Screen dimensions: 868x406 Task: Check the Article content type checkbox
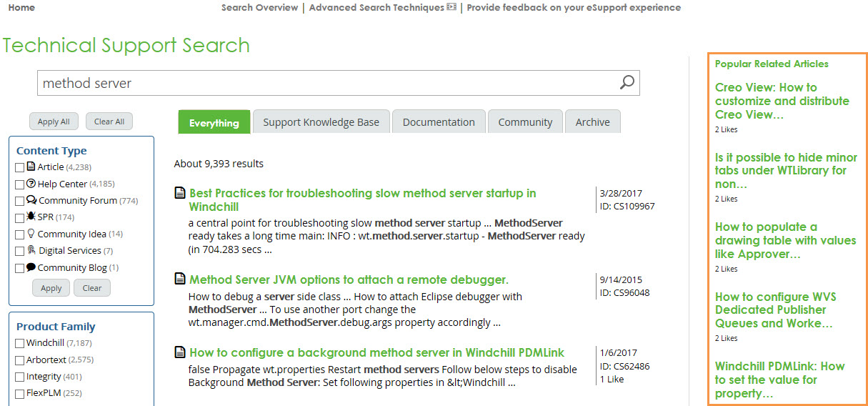coord(20,167)
